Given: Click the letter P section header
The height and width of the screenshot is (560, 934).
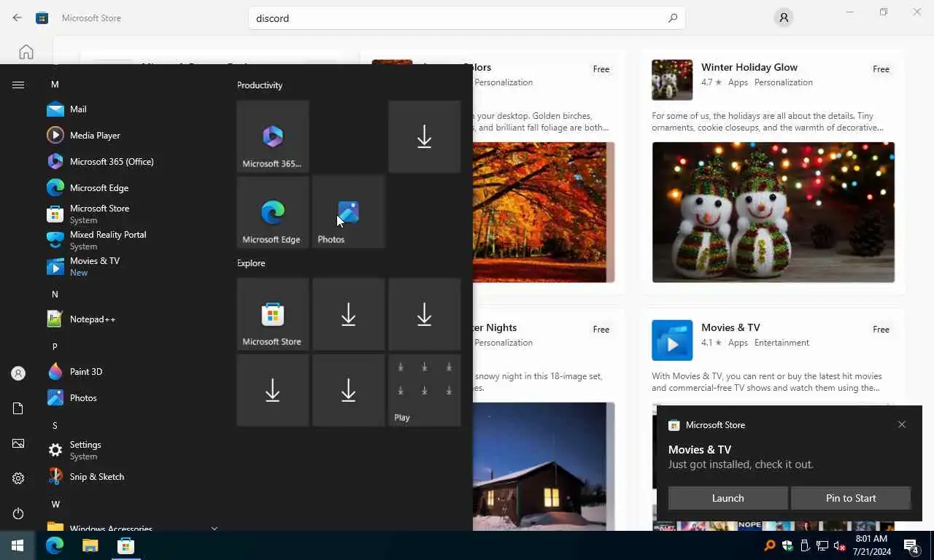Looking at the screenshot, I should 55,347.
